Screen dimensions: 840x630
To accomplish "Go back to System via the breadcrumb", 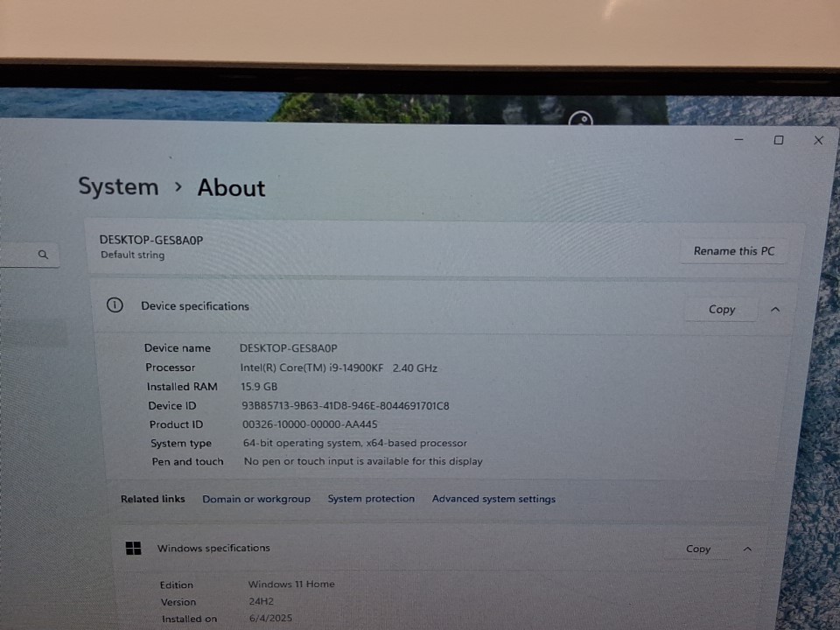I will pyautogui.click(x=118, y=187).
